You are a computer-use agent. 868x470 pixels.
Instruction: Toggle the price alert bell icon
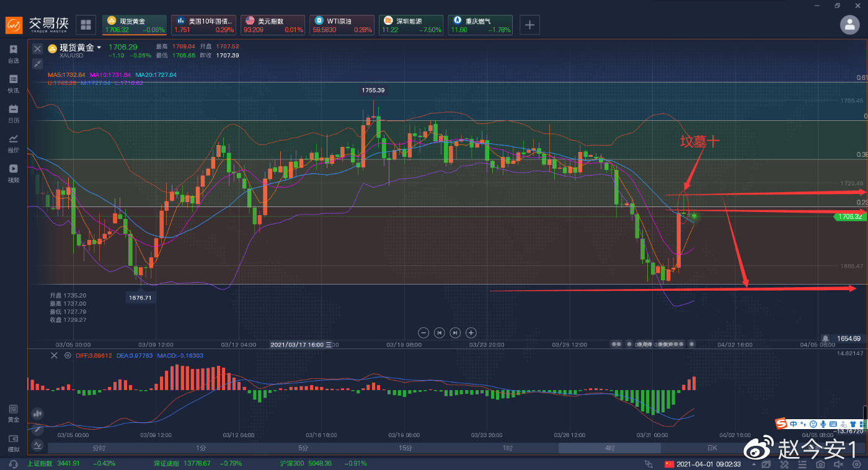tap(826, 339)
